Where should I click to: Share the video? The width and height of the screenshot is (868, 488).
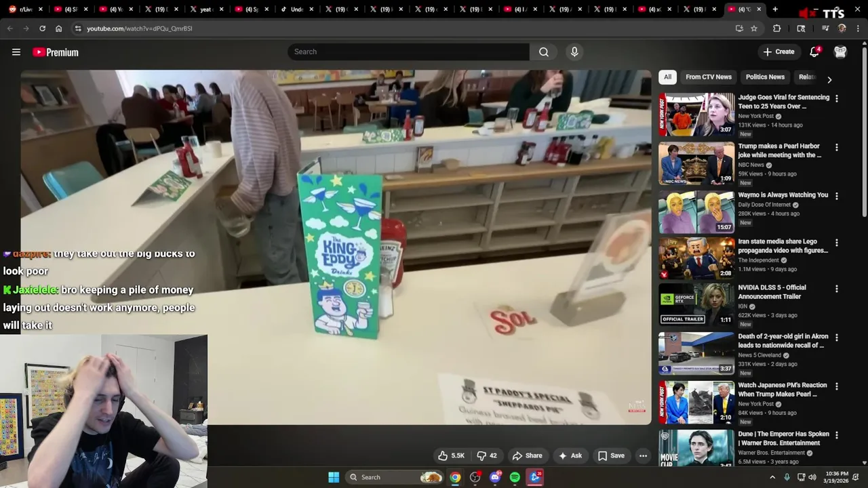pos(527,455)
